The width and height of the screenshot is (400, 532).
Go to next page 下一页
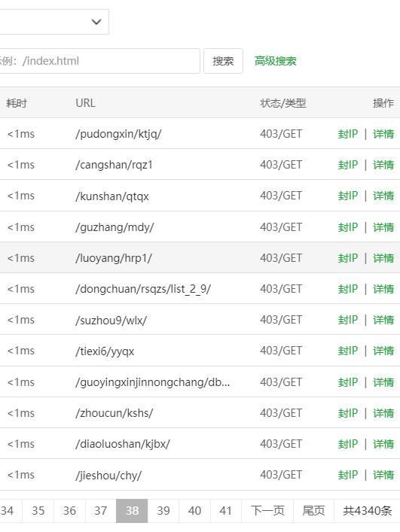[x=267, y=511]
